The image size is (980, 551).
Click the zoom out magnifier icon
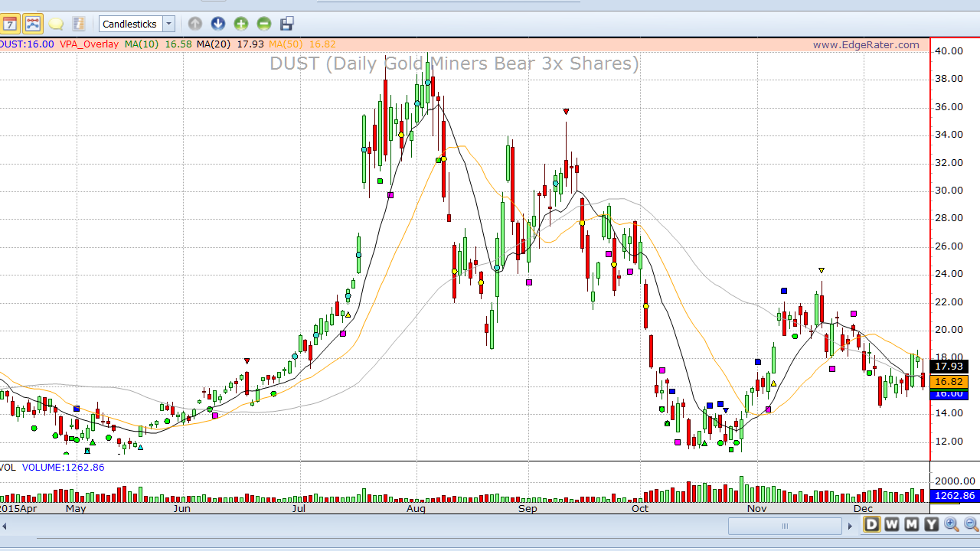[x=971, y=524]
